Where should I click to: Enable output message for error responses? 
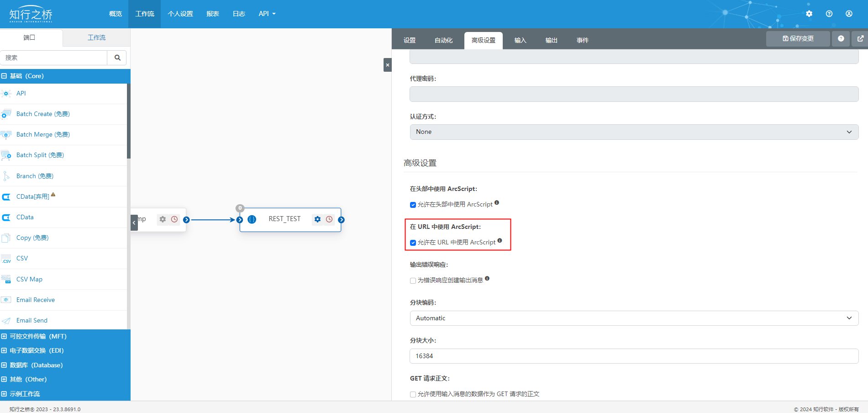pos(413,281)
